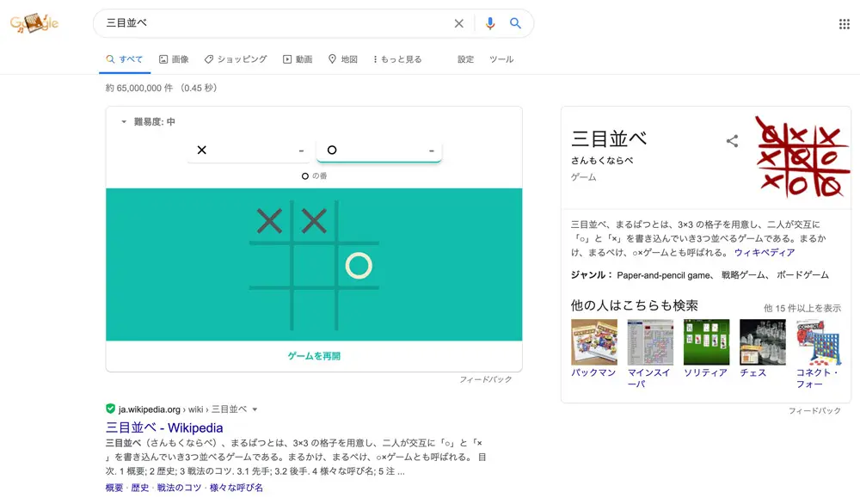Image resolution: width=860 pixels, height=504 pixels.
Task: Click the middle-left empty board cell
Action: point(270,266)
